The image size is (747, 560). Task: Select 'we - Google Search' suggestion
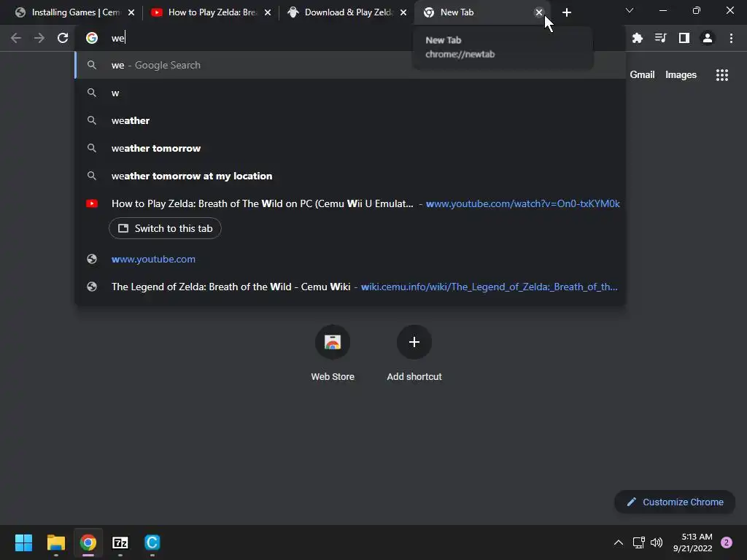coord(350,65)
